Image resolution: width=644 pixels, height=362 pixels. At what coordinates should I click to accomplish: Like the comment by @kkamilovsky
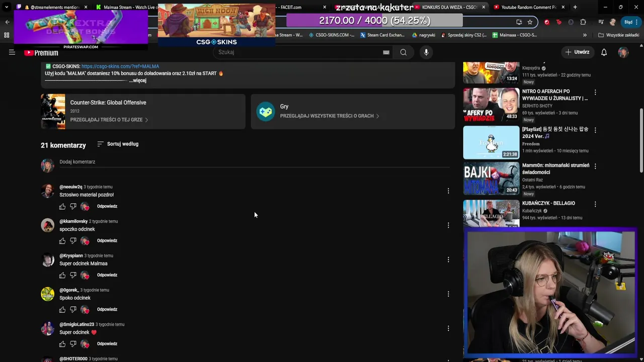(62, 241)
